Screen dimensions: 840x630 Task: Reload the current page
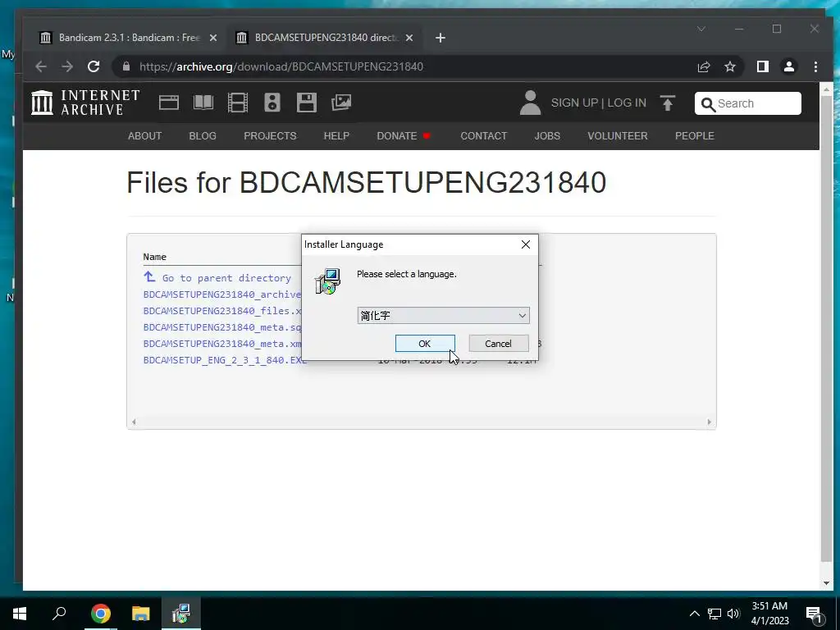94,66
